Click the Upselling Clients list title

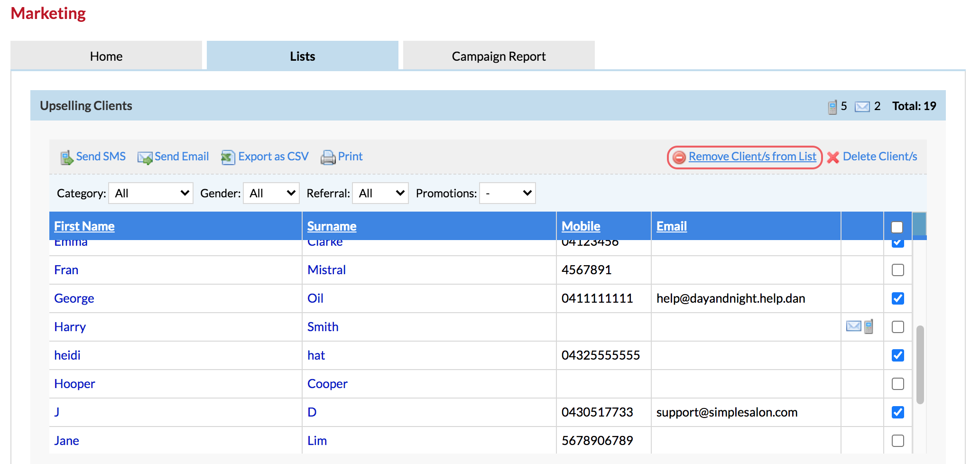click(x=86, y=106)
